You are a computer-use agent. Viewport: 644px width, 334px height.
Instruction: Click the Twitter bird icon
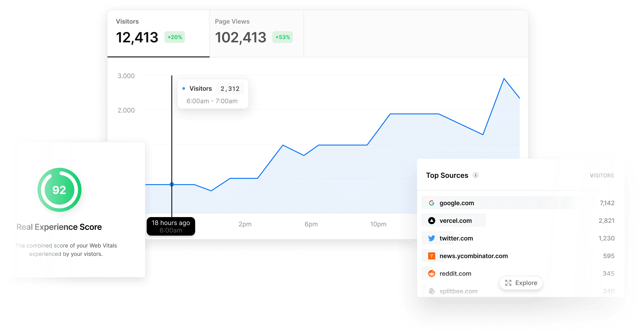point(431,238)
